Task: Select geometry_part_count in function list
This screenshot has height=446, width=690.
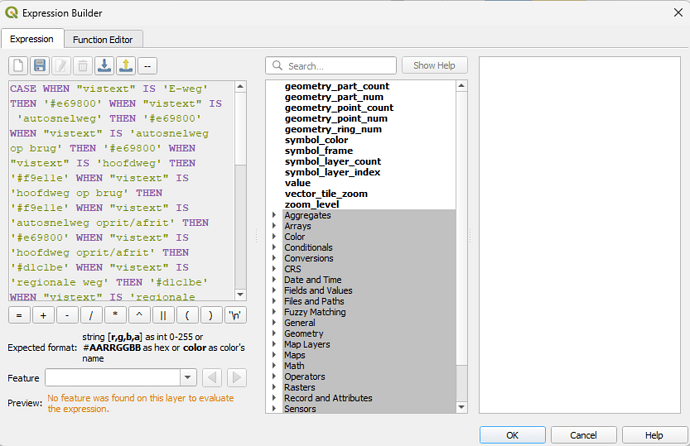Action: 337,86
